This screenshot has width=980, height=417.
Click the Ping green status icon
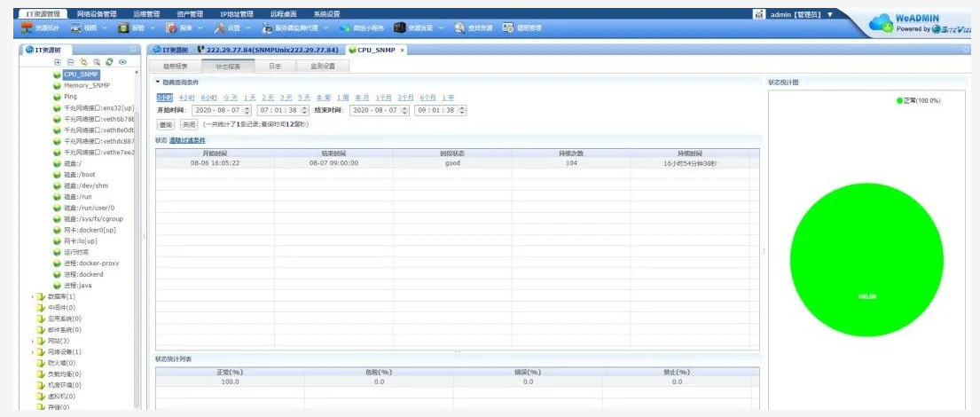click(x=57, y=97)
